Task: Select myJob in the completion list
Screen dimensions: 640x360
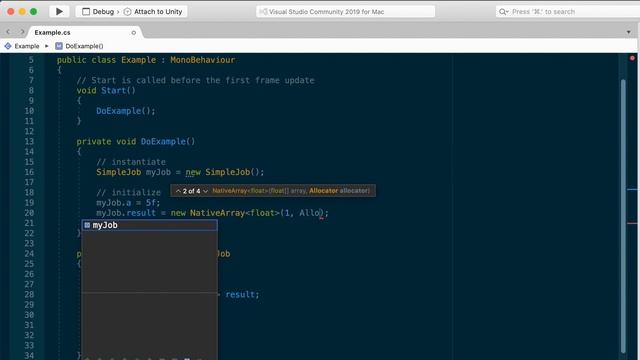Action: [149, 225]
